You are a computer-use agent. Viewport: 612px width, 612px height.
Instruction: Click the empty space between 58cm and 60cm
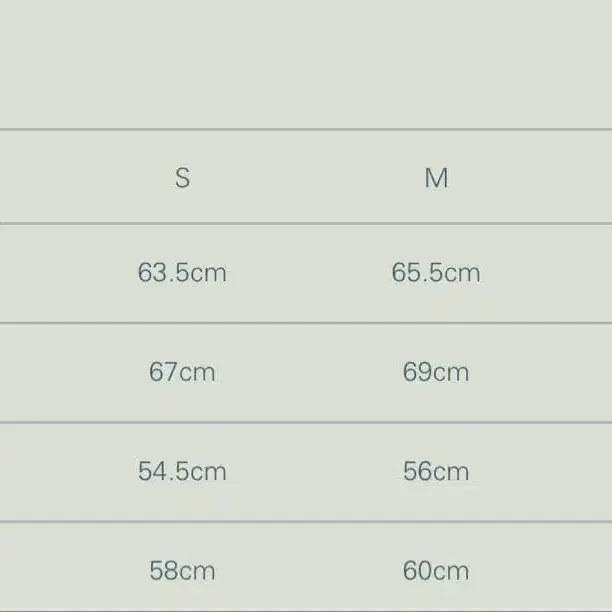coord(308,571)
